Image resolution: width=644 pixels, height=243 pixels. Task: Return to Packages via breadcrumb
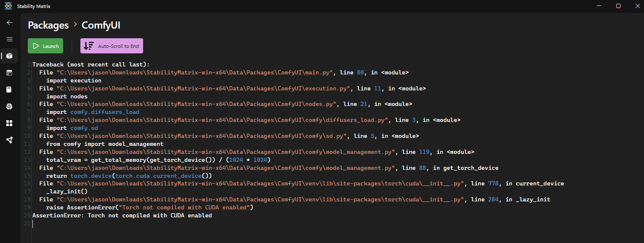tap(48, 25)
